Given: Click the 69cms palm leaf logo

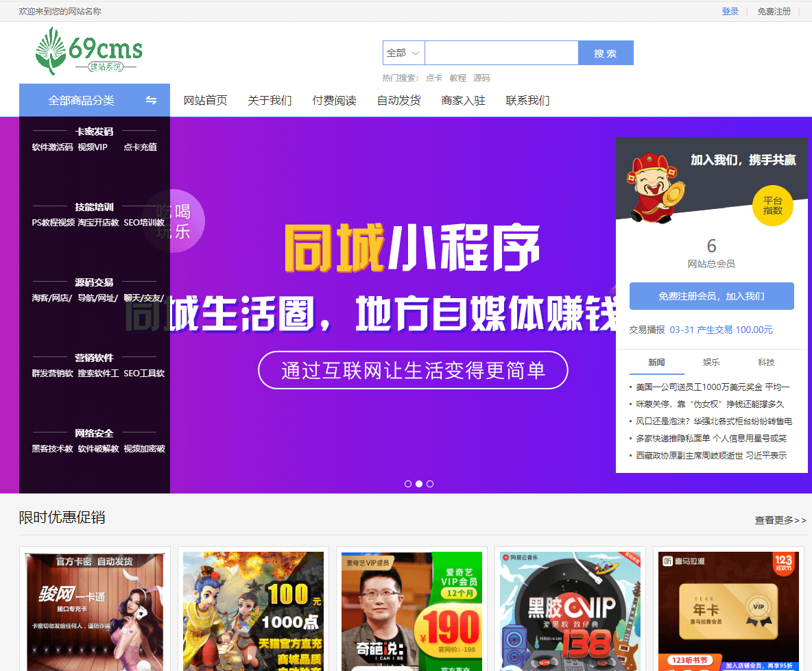Looking at the screenshot, I should click(x=89, y=51).
